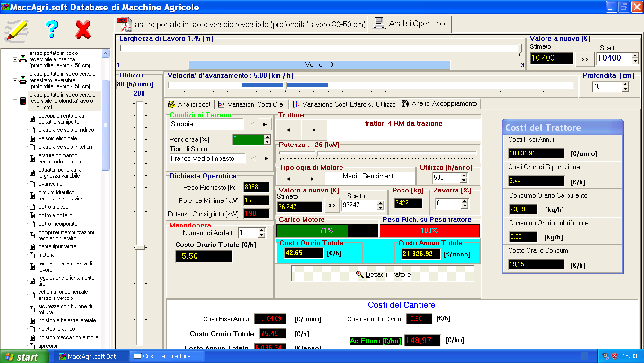Go to next Tipo di Suolo option

pos(266,158)
